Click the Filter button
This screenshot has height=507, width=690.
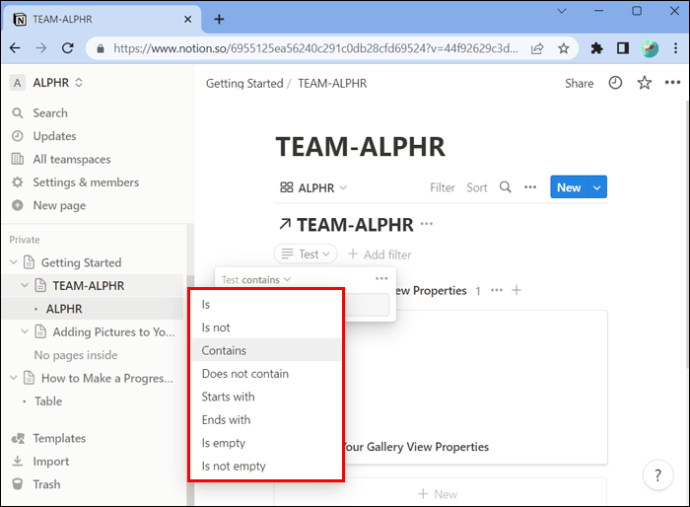coord(442,188)
